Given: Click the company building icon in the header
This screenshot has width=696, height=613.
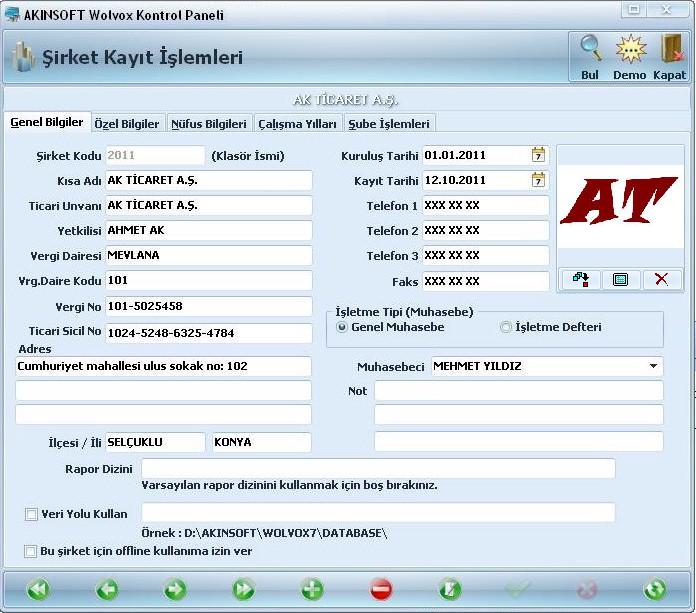Looking at the screenshot, I should click(x=23, y=57).
